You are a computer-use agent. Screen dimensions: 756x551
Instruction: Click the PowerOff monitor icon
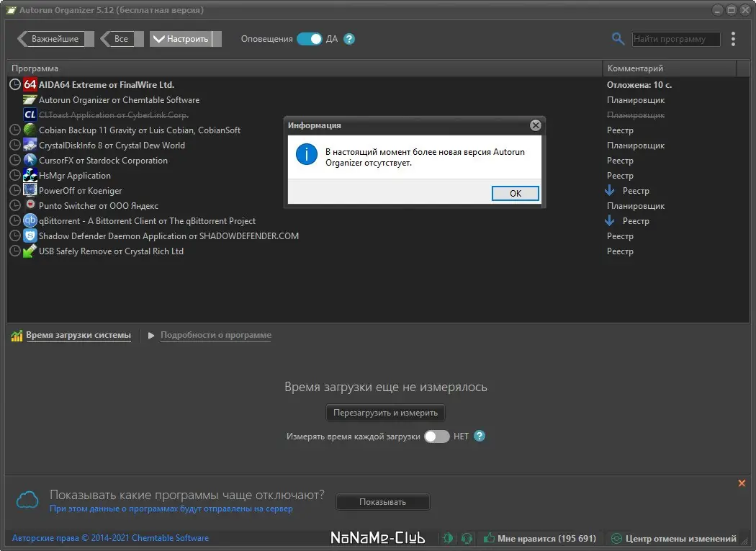coord(30,190)
